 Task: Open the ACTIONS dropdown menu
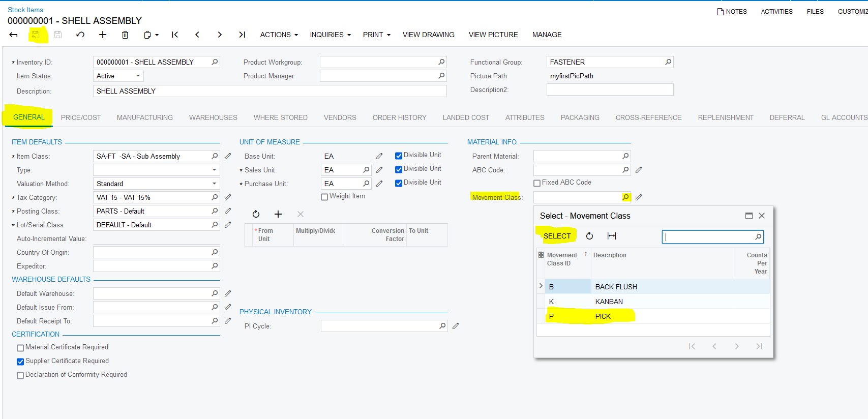(279, 35)
